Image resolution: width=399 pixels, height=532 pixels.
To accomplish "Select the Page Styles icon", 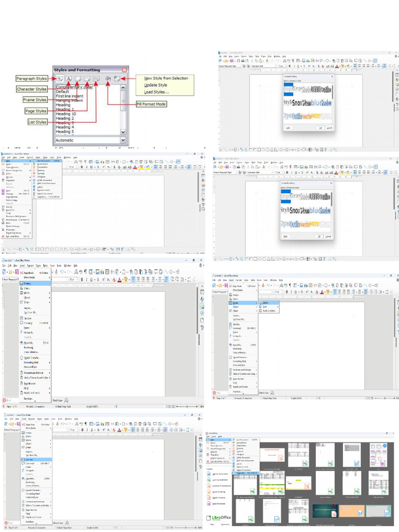I will (x=87, y=78).
